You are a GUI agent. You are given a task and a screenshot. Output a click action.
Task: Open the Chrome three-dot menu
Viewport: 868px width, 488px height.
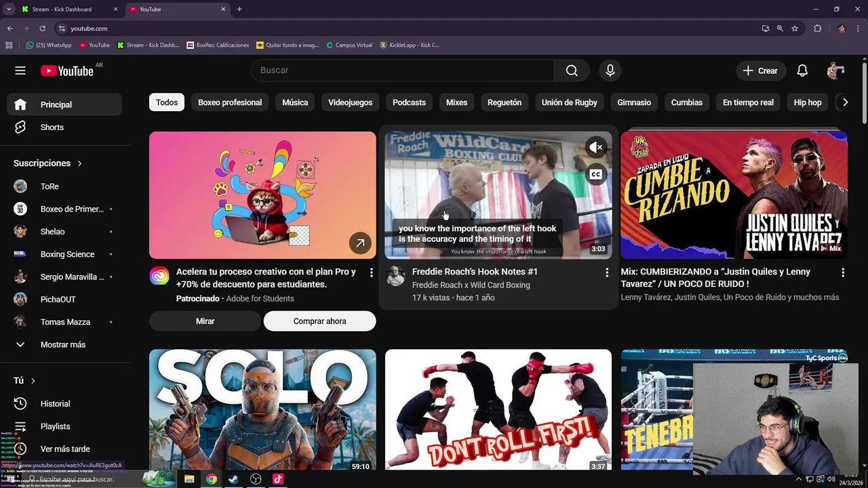click(859, 28)
